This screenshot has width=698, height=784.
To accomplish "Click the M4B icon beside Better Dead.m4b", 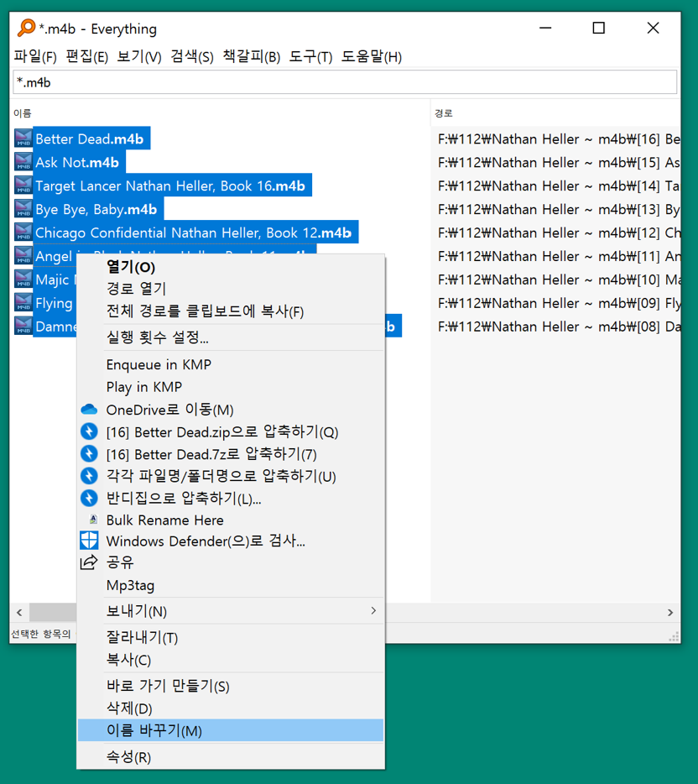I will [23, 139].
